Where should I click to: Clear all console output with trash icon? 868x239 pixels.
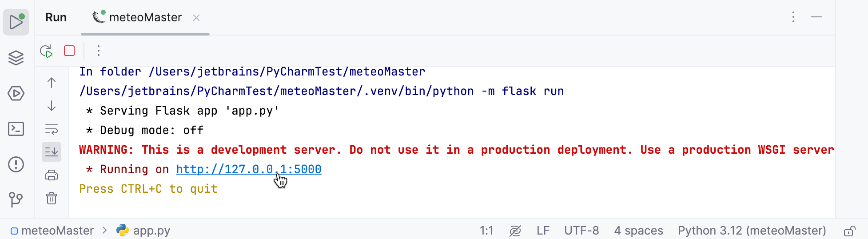pos(52,198)
